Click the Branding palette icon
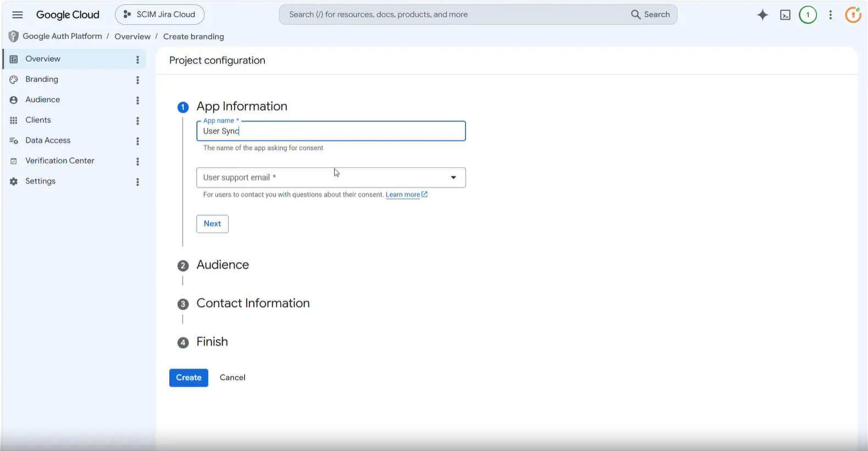 click(14, 80)
